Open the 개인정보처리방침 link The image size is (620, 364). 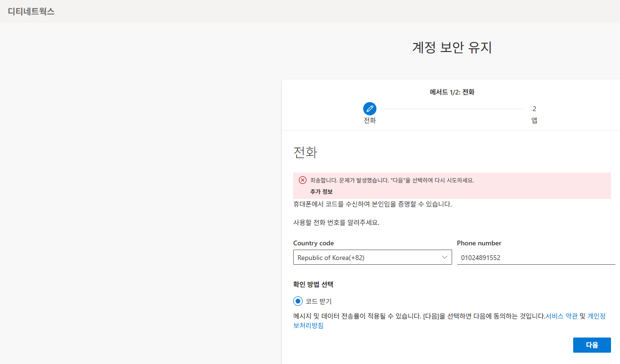tap(596, 316)
